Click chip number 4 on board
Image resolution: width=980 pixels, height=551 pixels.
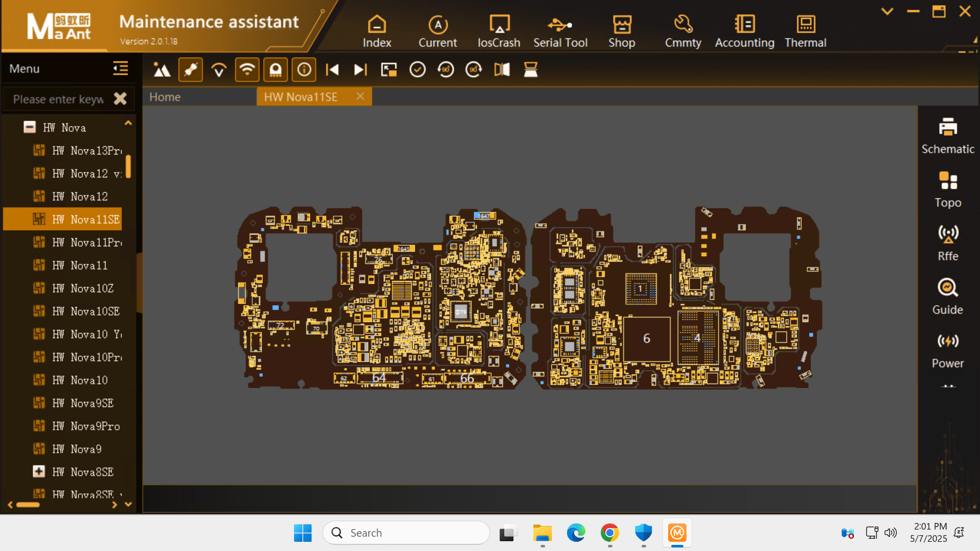pos(697,338)
